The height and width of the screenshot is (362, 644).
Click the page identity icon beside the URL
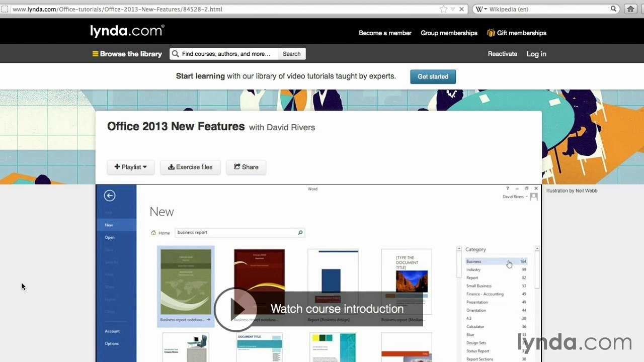pos(5,9)
